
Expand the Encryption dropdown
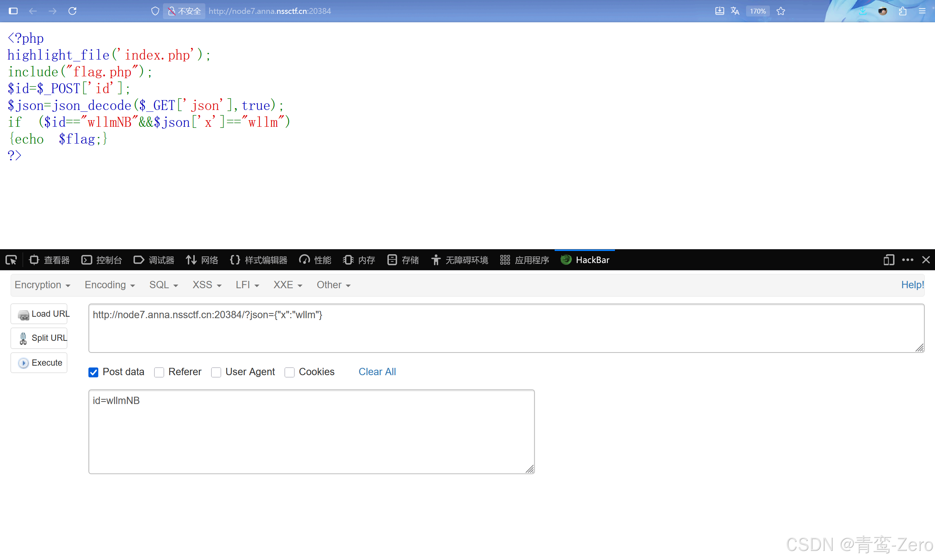coord(42,285)
